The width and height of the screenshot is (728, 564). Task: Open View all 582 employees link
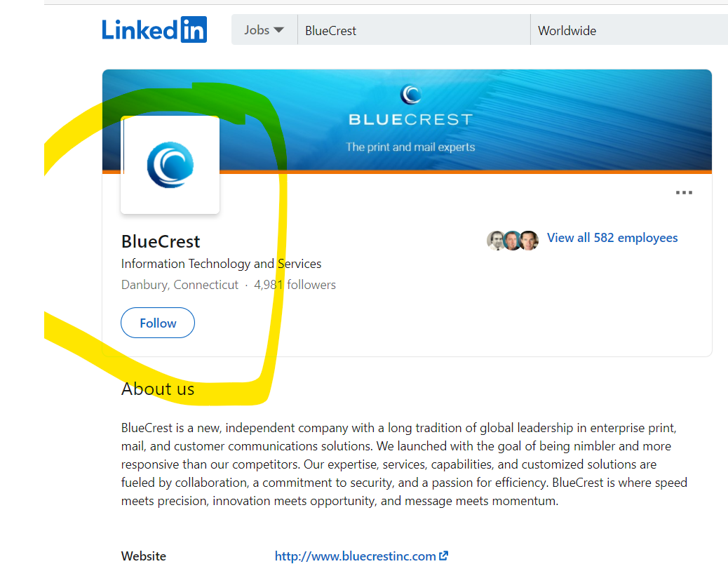pyautogui.click(x=612, y=238)
